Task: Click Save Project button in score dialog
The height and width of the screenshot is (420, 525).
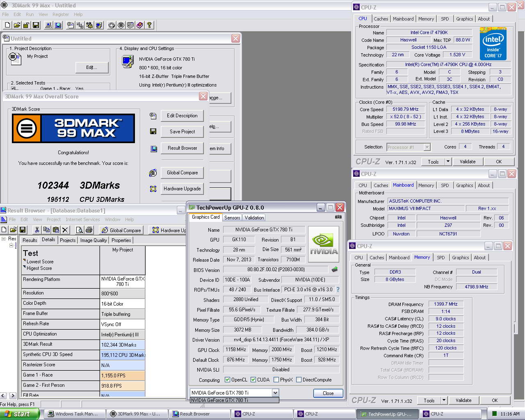Action: 182,132
